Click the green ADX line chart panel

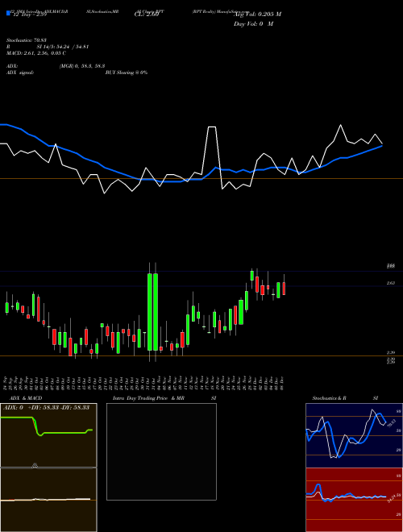coord(48,435)
